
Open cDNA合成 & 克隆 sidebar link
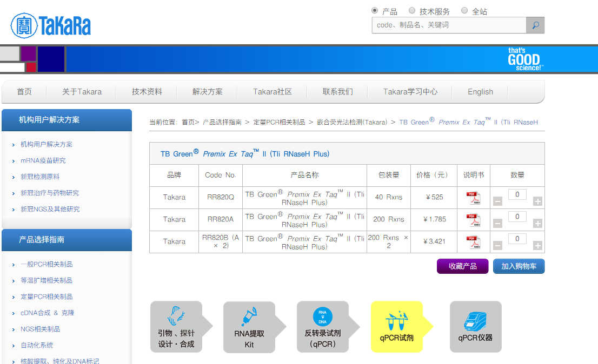(x=47, y=313)
